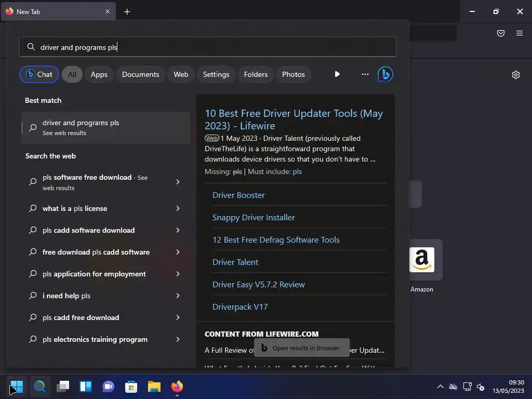Switch to Web filter
Image resolution: width=532 pixels, height=399 pixels.
181,74
